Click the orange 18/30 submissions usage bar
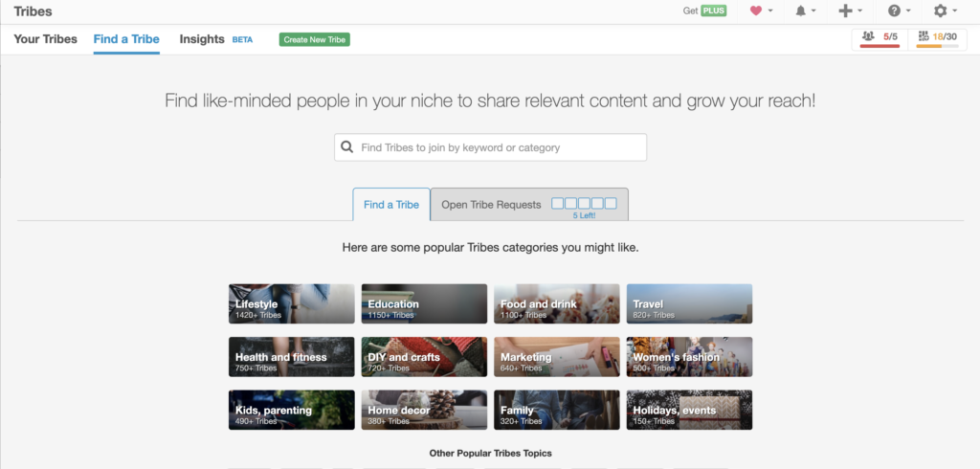 [x=937, y=46]
